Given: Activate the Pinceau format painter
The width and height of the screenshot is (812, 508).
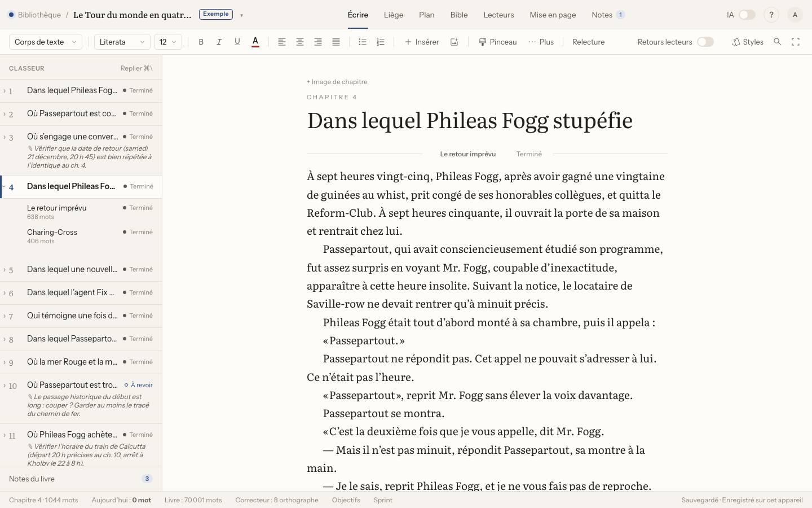Looking at the screenshot, I should click(498, 42).
